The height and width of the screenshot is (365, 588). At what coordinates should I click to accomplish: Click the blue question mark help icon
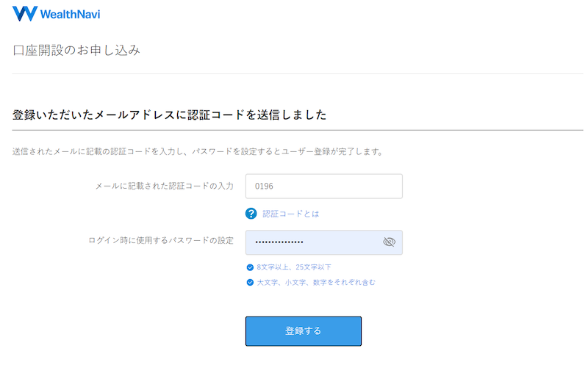251,214
